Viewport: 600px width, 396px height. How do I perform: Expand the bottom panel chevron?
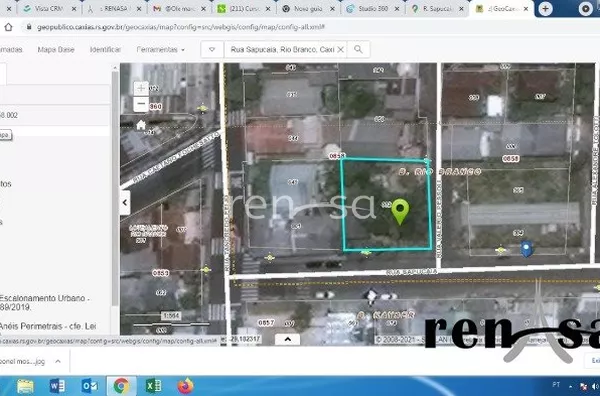pyautogui.click(x=287, y=339)
